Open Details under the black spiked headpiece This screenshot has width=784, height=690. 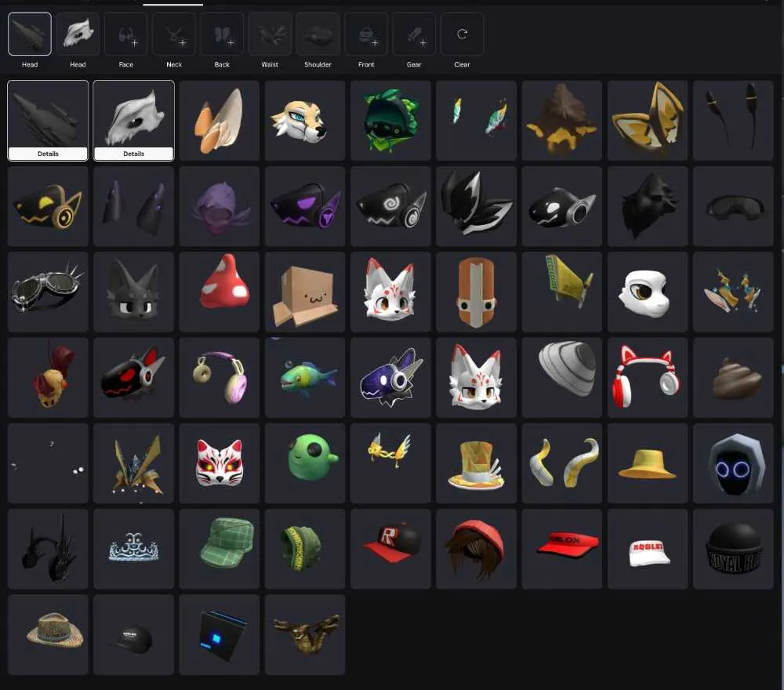click(48, 154)
